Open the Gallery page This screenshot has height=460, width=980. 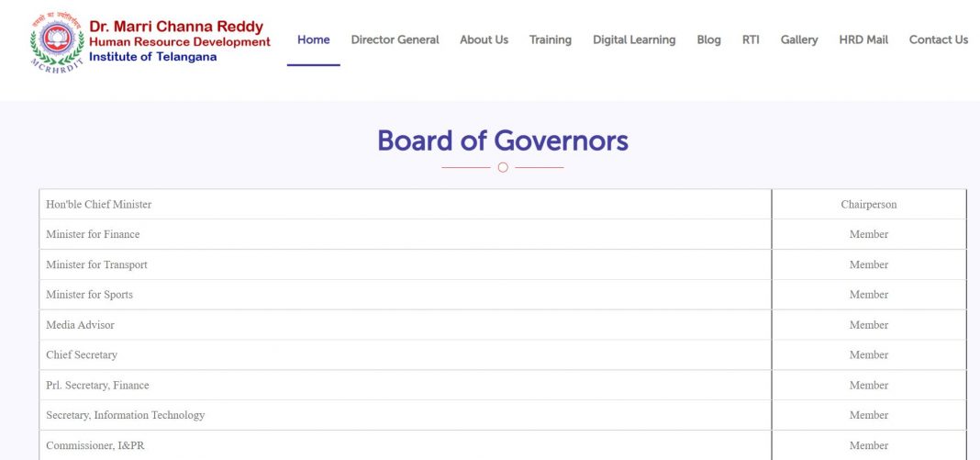point(798,39)
